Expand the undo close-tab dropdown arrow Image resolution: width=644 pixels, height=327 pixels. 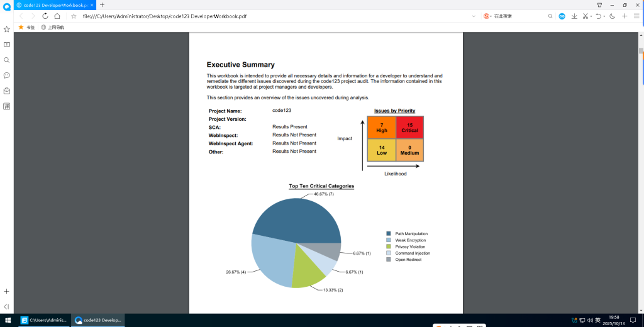pos(604,16)
